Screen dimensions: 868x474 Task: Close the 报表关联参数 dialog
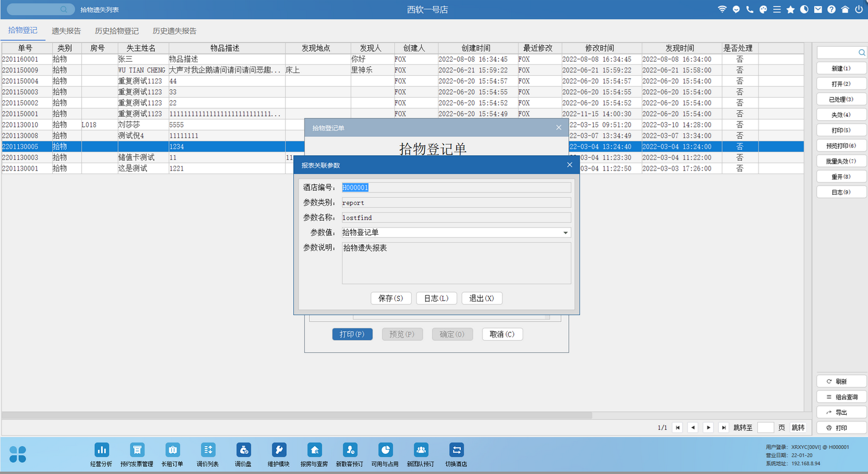pyautogui.click(x=569, y=165)
